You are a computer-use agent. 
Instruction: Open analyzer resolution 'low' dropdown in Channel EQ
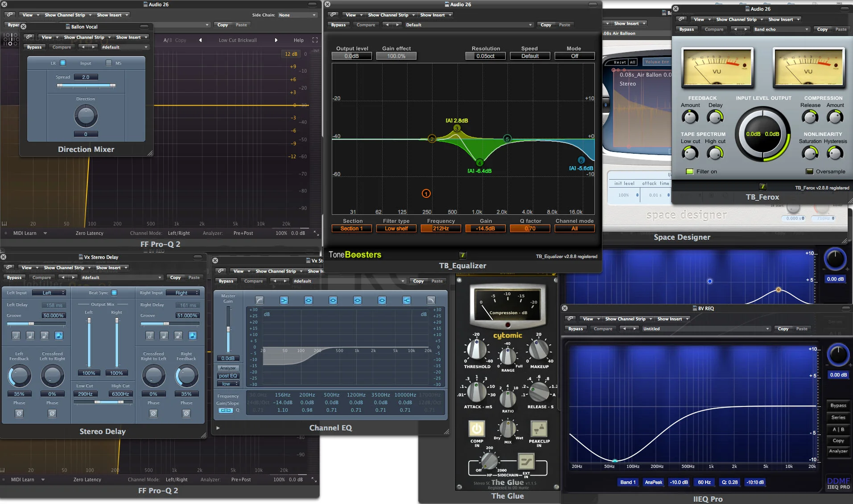(x=228, y=384)
